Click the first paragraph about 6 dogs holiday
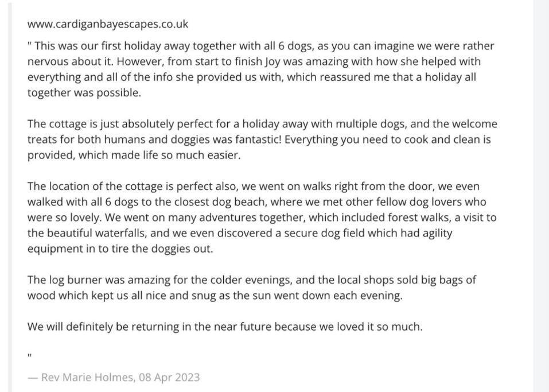Viewport: 549px width, 392px height. (261, 69)
